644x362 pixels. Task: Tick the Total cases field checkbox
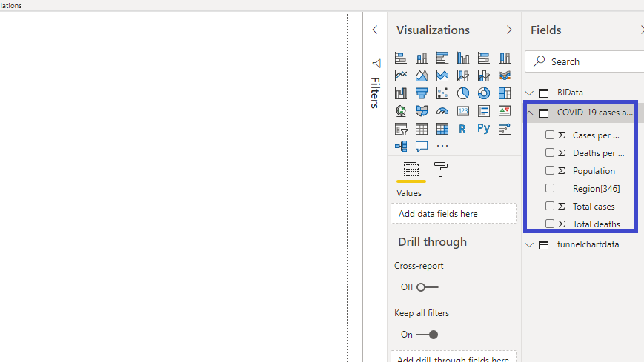point(550,207)
